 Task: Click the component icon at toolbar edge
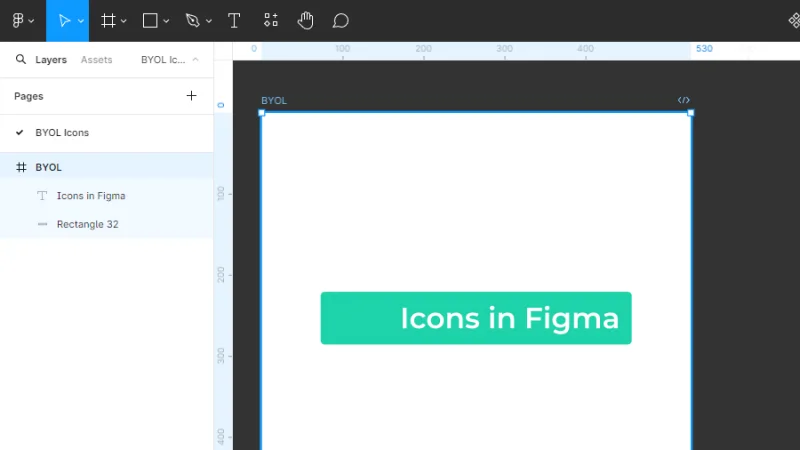(x=794, y=20)
